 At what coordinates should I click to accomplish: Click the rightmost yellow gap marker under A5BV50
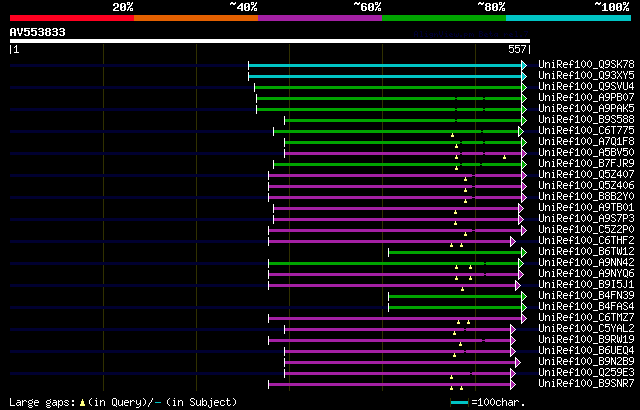tap(504, 157)
